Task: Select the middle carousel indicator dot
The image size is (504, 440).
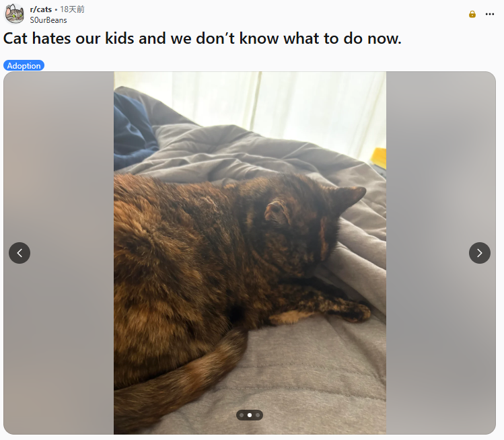Action: (x=250, y=415)
